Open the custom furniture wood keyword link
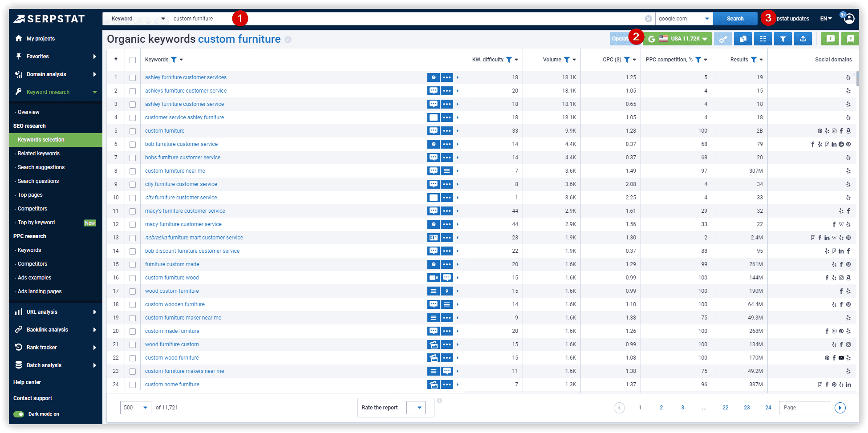Screen dimensions: 868x433 click(172, 277)
